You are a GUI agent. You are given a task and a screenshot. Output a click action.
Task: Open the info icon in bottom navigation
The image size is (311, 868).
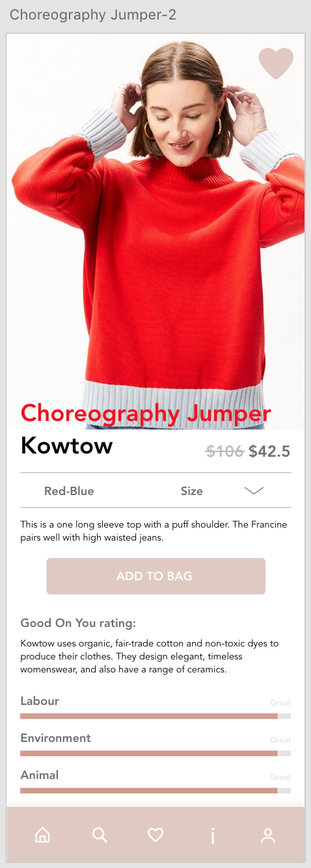click(x=212, y=836)
